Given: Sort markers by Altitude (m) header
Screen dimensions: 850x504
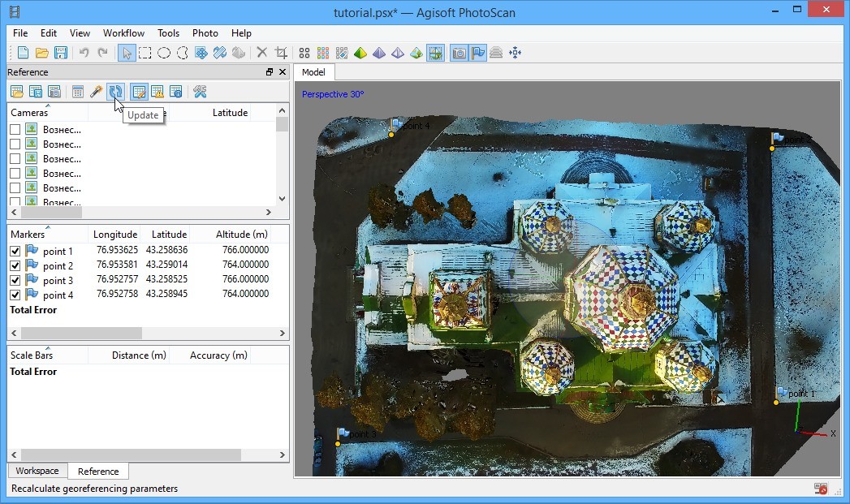Looking at the screenshot, I should 242,234.
